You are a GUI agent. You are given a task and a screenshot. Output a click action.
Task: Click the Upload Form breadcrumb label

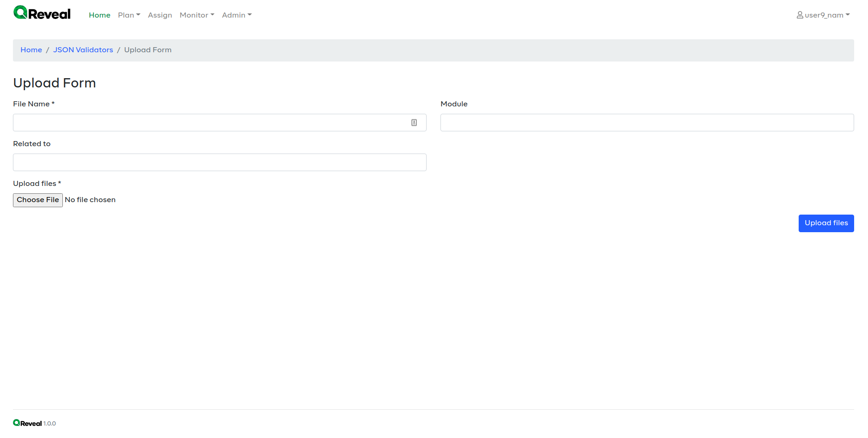coord(147,49)
